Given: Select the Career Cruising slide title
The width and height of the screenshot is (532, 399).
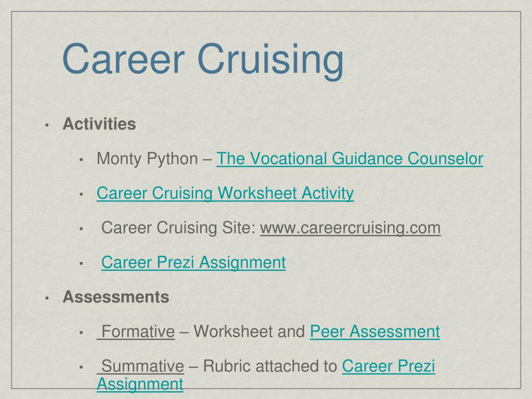Looking at the screenshot, I should tap(203, 59).
